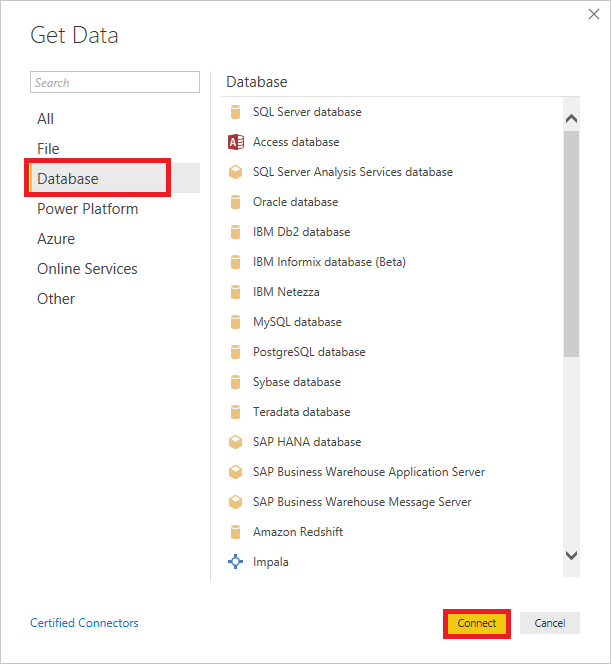Image resolution: width=611 pixels, height=664 pixels.
Task: Click the IBM Informix database icon
Action: pyautogui.click(x=235, y=262)
